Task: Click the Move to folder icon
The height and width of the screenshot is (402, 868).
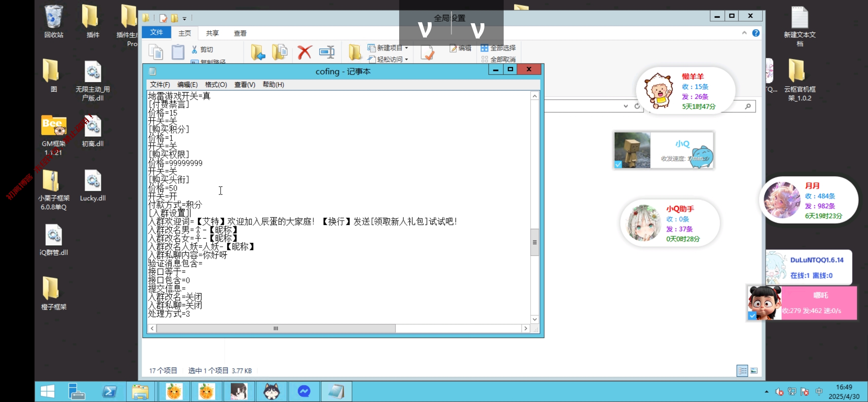Action: tap(258, 52)
